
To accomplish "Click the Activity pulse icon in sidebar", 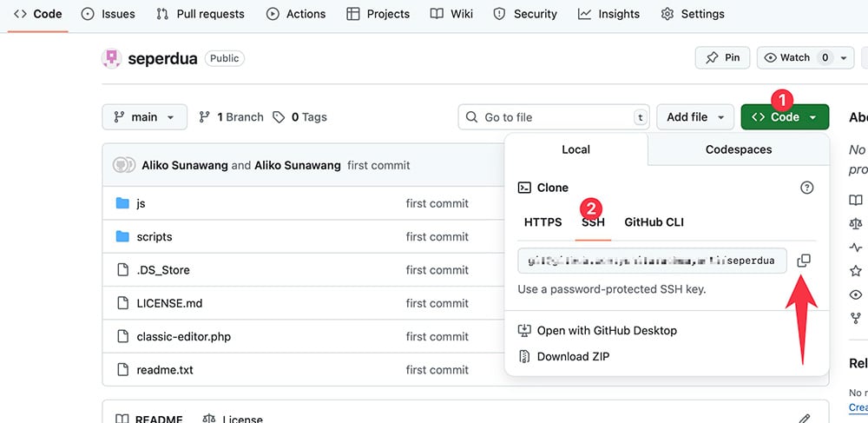I will 856,247.
